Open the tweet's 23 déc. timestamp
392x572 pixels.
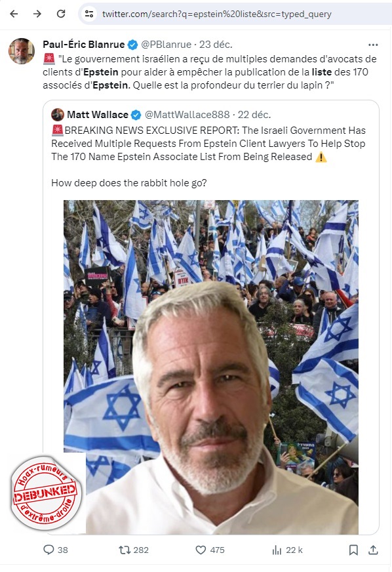click(216, 45)
